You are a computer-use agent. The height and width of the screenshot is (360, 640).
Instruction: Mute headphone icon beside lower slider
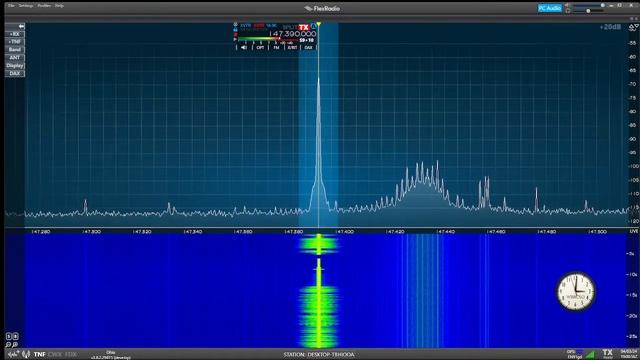click(x=567, y=11)
